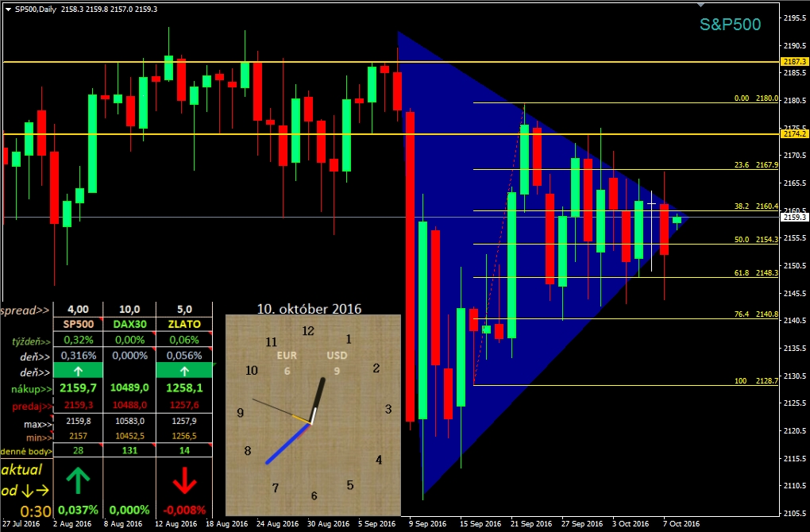Image resolution: width=810 pixels, height=532 pixels.
Task: Click the green up arrow in ZLATO deň row
Action: [184, 370]
